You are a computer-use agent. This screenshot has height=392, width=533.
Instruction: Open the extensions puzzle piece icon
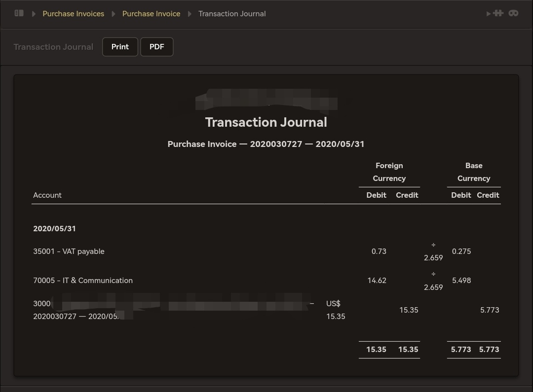click(498, 13)
